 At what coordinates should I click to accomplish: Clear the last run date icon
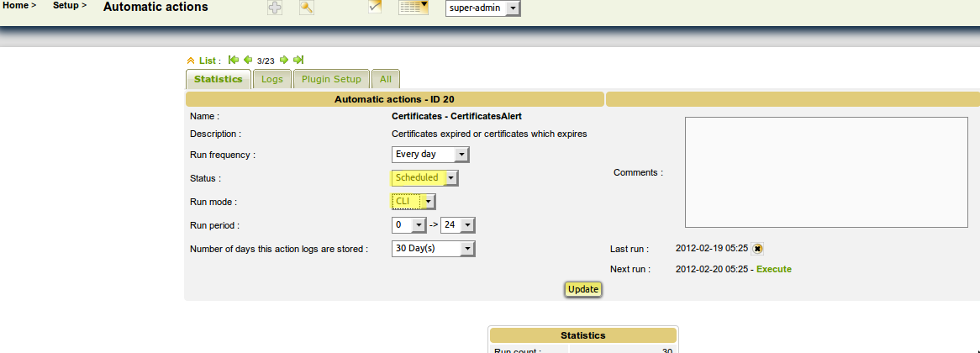click(x=757, y=249)
